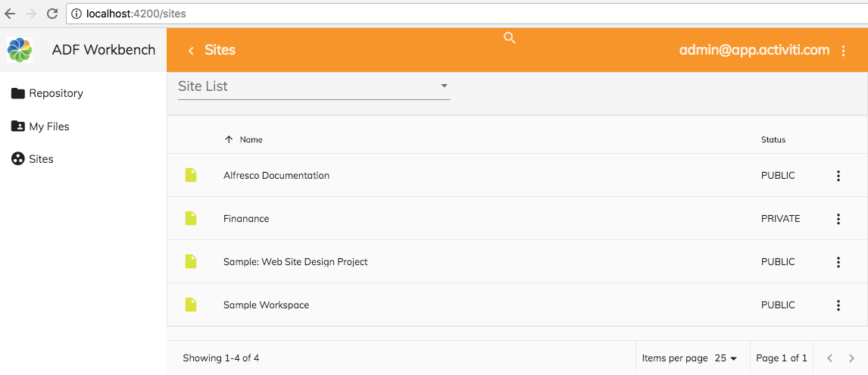Go to previous page of results

[829, 358]
